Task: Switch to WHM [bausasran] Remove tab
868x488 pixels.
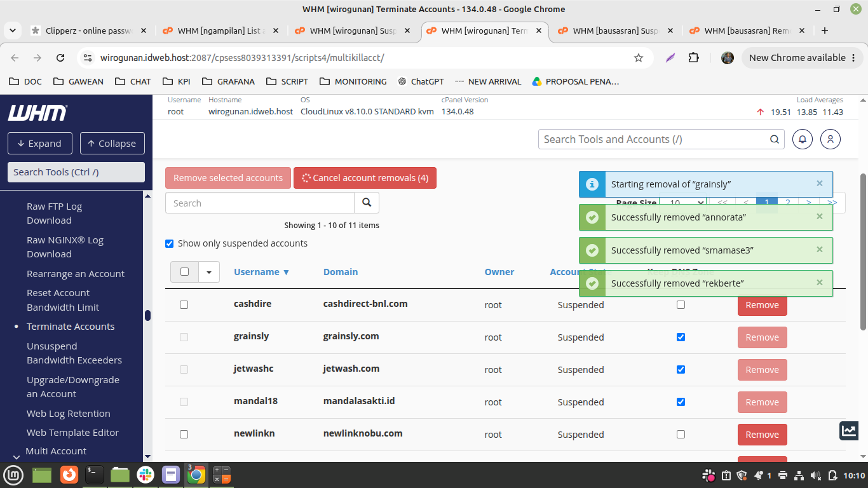Action: click(x=746, y=30)
